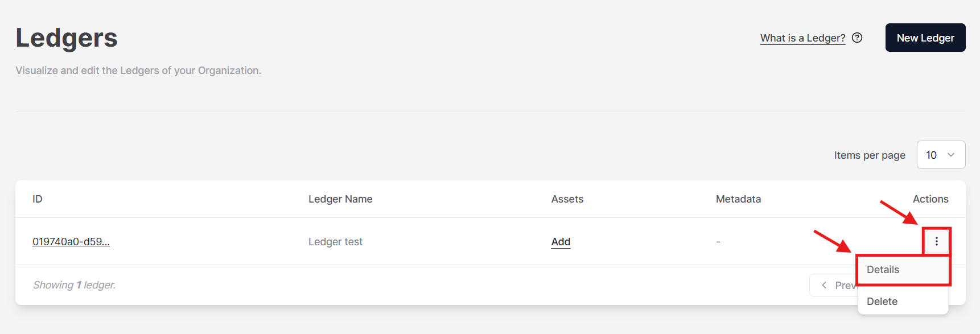
Task: Click the question mark help icon
Action: [857, 38]
